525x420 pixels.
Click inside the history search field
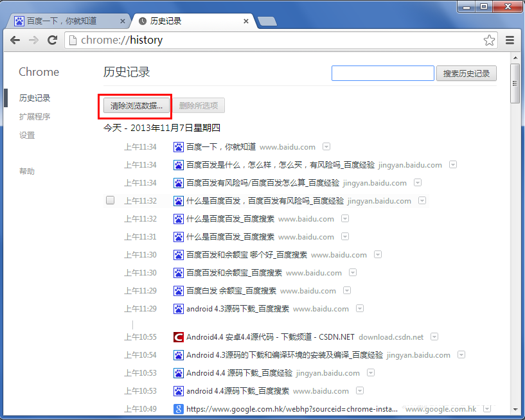(x=383, y=73)
